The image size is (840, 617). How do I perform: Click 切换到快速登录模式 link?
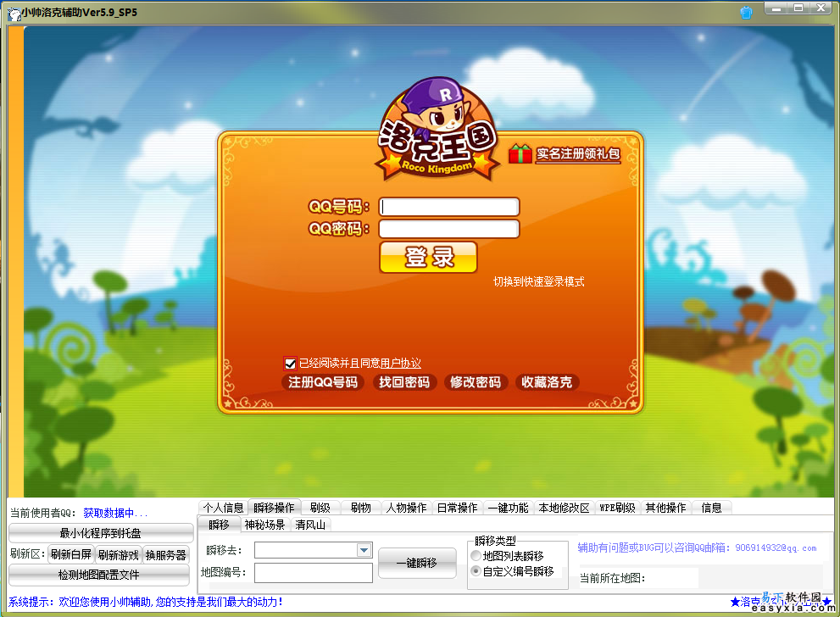[538, 281]
